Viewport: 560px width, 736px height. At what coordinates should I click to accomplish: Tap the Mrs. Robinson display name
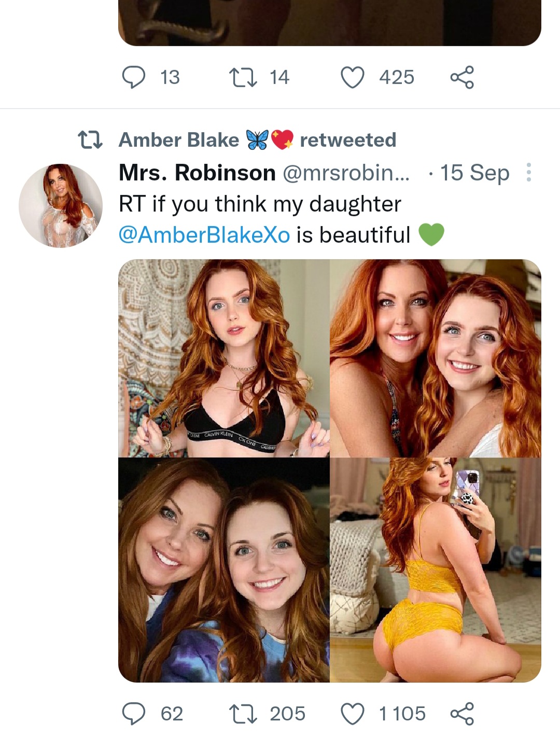[197, 173]
